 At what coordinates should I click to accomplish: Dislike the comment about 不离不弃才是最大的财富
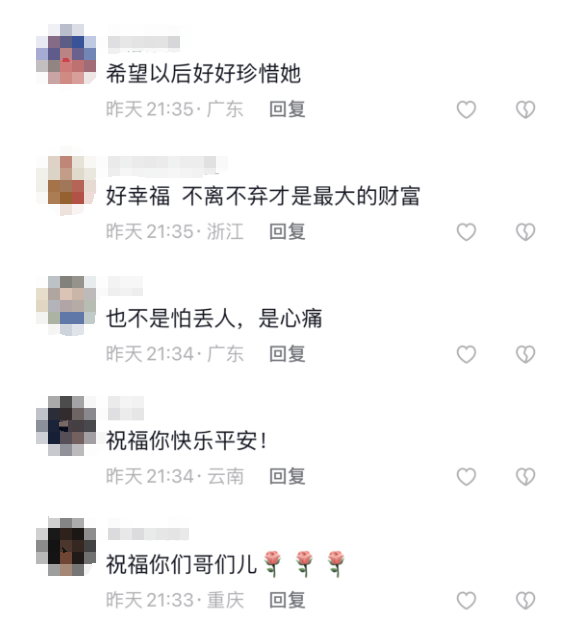pos(525,232)
